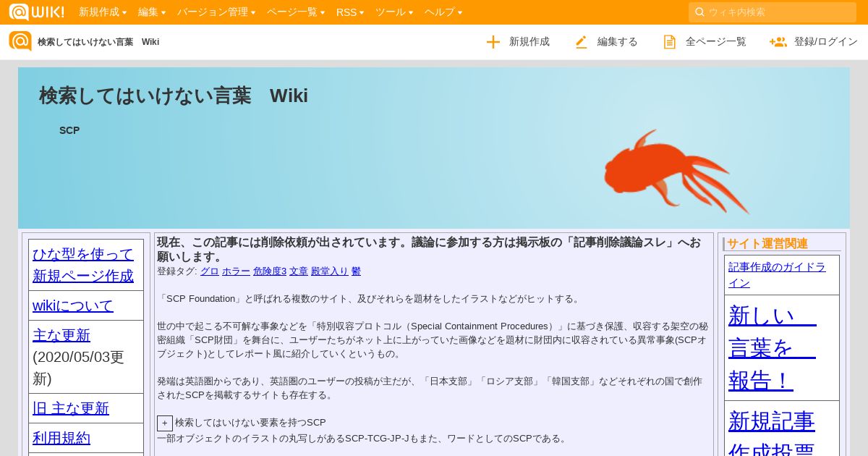Click the deletion request notice heading
This screenshot has height=456, width=868.
pyautogui.click(x=429, y=250)
